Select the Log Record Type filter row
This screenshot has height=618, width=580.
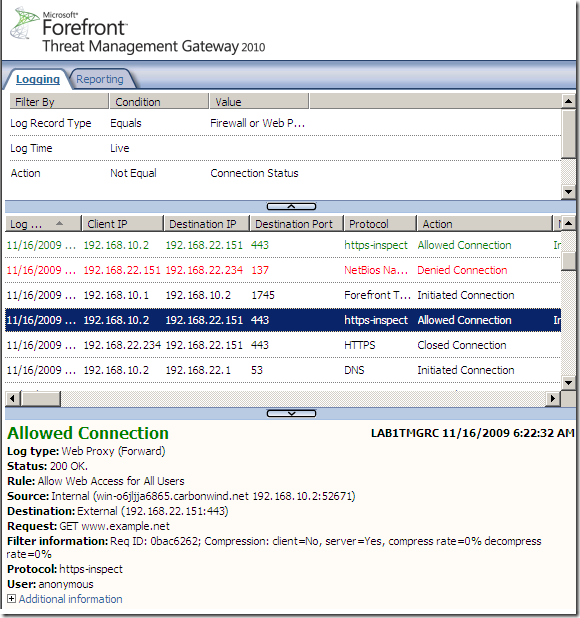285,123
